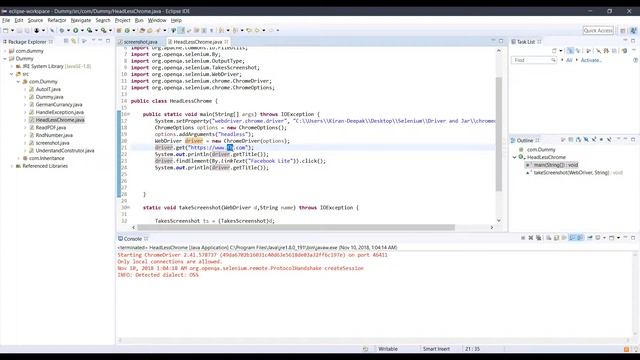
Task: Switch to the screenshot.java editor tab
Action: coord(140,42)
